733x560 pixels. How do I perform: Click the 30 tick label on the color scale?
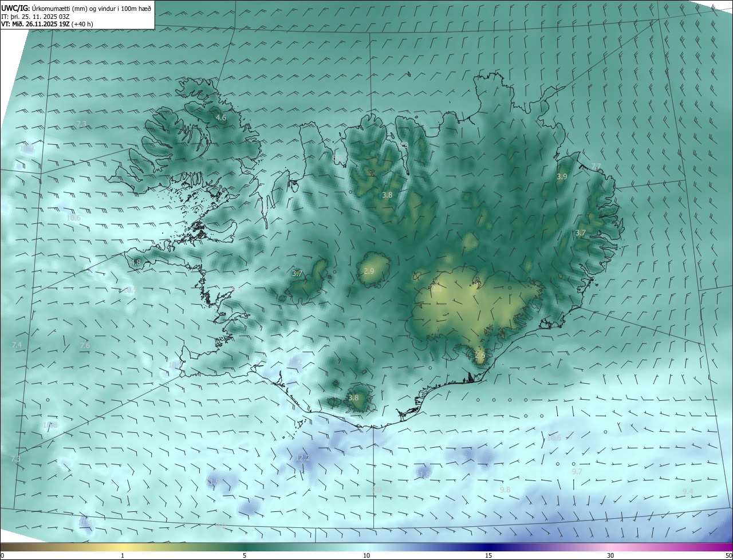610,556
